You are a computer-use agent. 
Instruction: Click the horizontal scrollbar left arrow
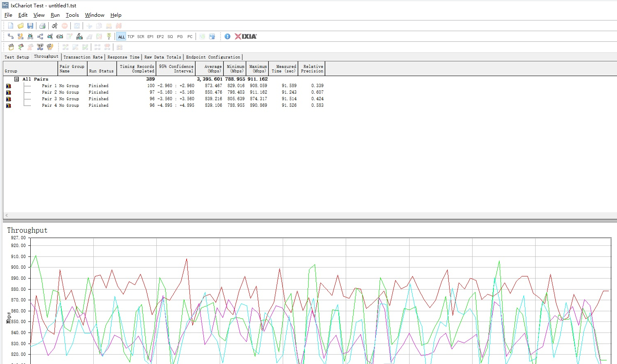click(x=7, y=216)
